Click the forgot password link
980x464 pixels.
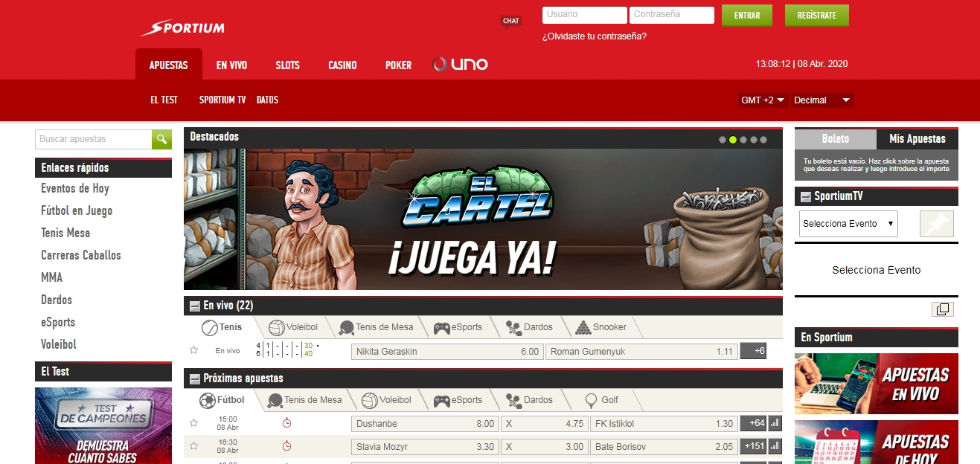(x=594, y=36)
